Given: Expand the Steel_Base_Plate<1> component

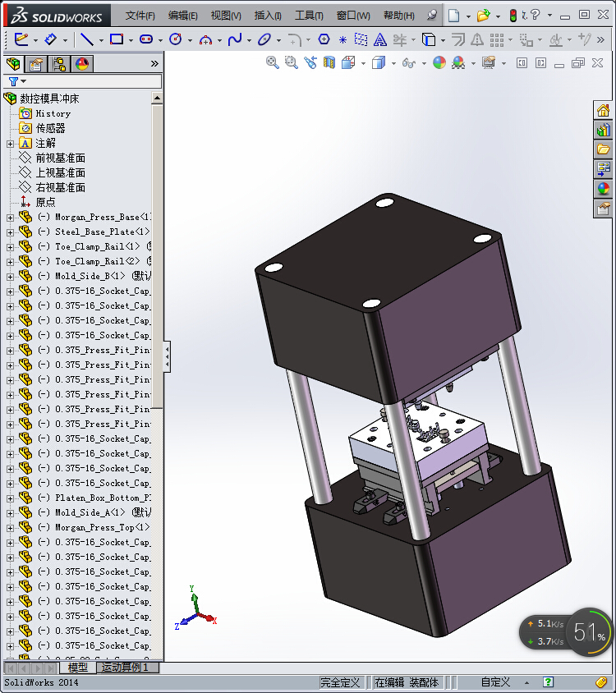Looking at the screenshot, I should (10, 232).
